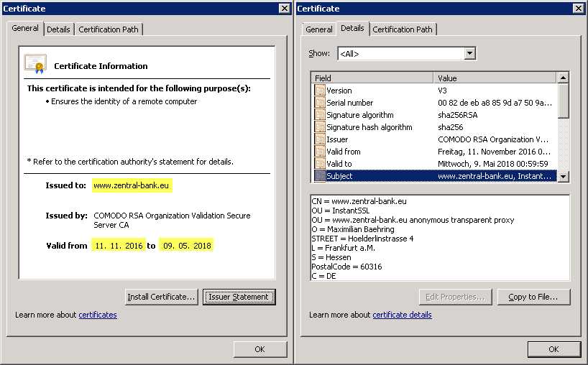
Task: Click the Install Certificate button
Action: (x=161, y=297)
